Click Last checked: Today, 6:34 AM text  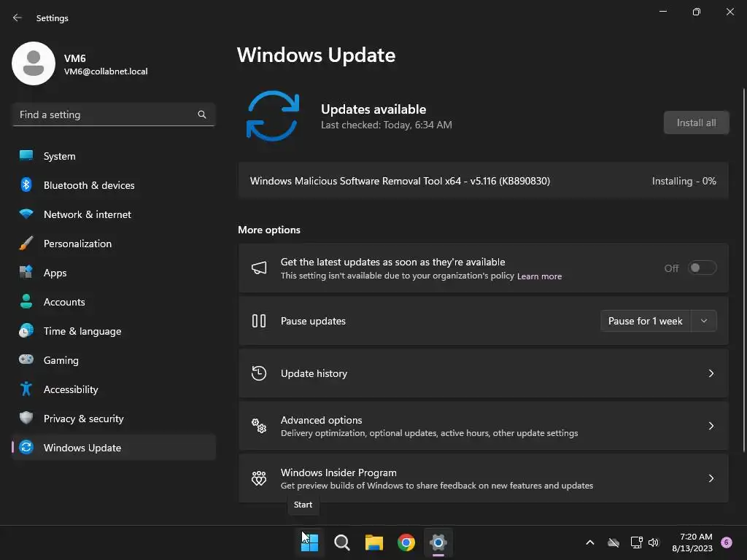coord(387,125)
